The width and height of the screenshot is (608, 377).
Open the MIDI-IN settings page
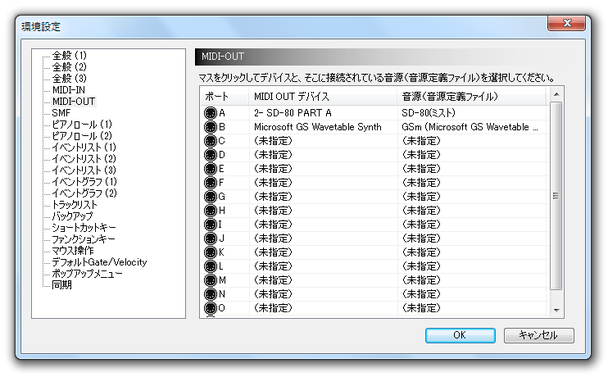point(68,90)
